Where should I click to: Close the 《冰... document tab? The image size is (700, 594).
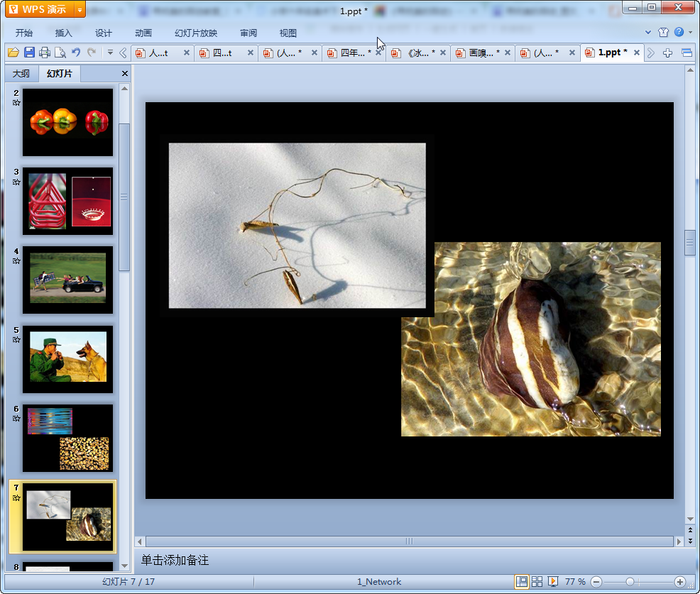443,53
